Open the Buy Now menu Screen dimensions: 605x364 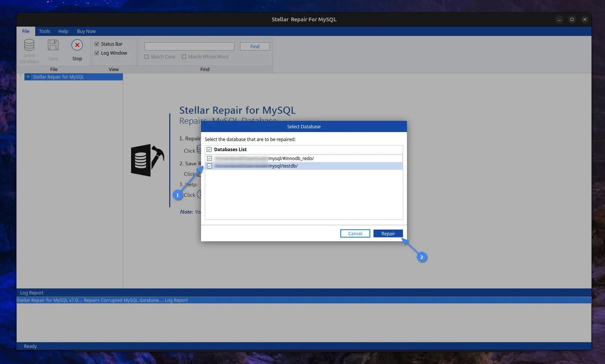[x=86, y=31]
